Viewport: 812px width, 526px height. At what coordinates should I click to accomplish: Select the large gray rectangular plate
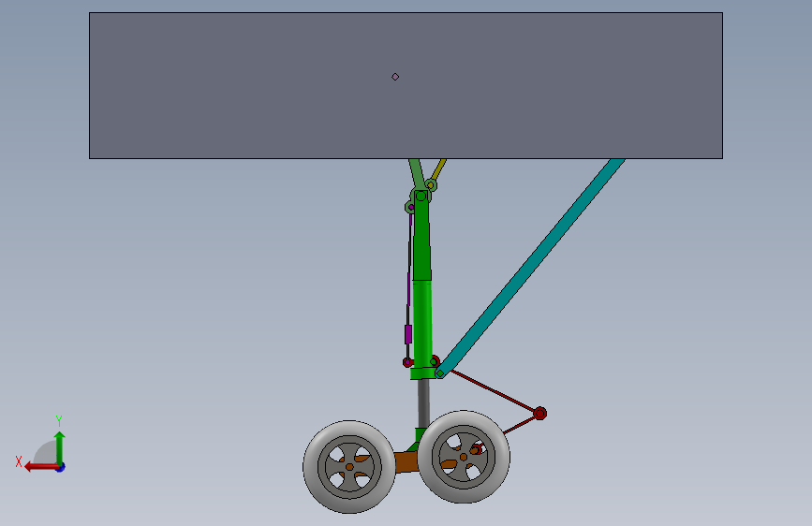pyautogui.click(x=406, y=85)
